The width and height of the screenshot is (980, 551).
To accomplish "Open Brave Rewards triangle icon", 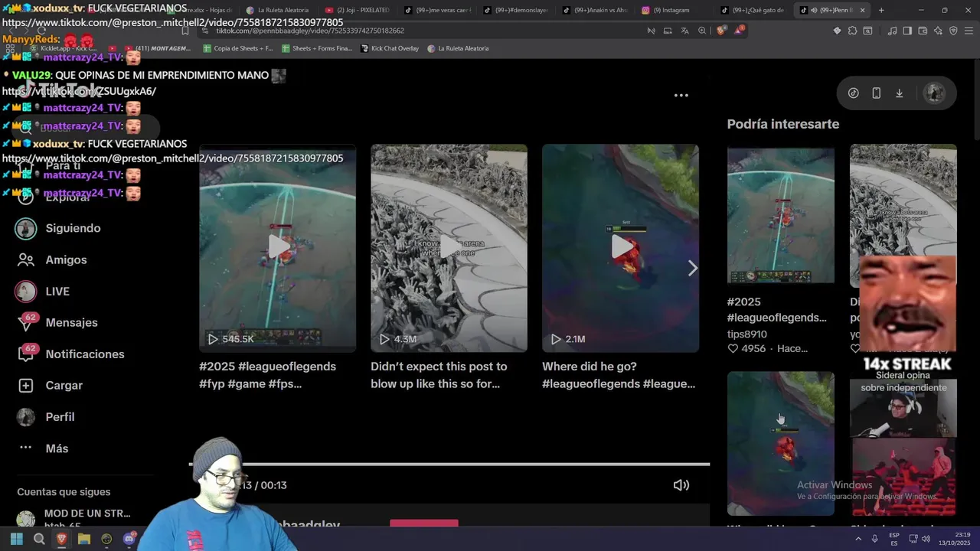I will point(739,31).
